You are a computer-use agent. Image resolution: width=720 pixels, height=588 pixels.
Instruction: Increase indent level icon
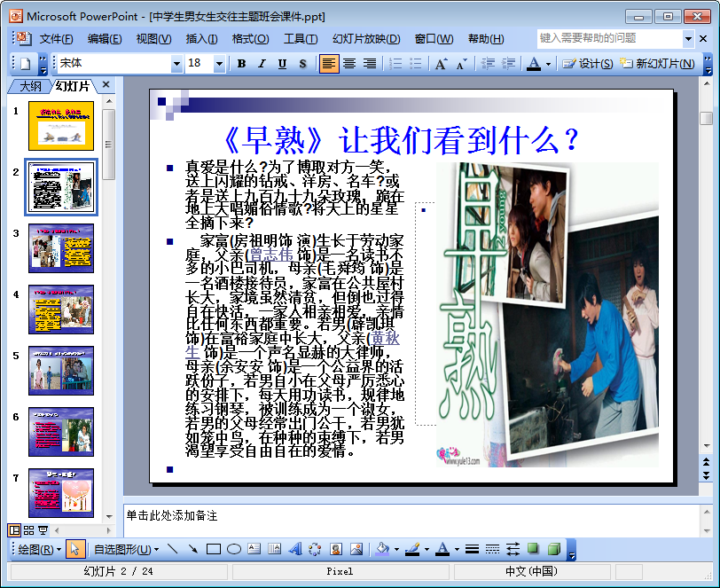coord(508,64)
